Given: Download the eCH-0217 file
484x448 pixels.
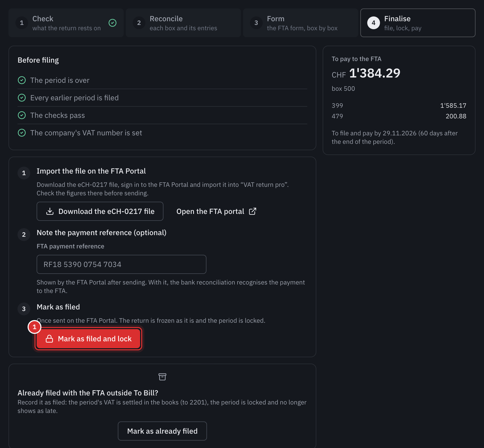Looking at the screenshot, I should tap(100, 211).
